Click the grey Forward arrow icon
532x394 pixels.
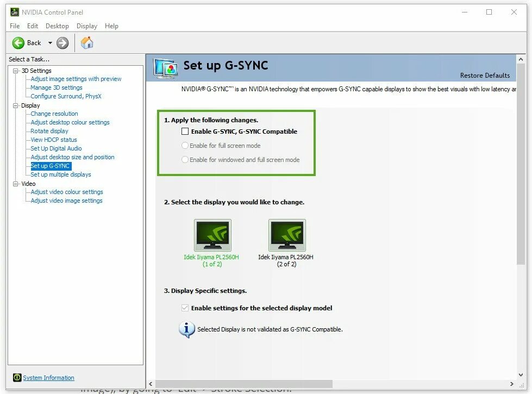tap(62, 43)
